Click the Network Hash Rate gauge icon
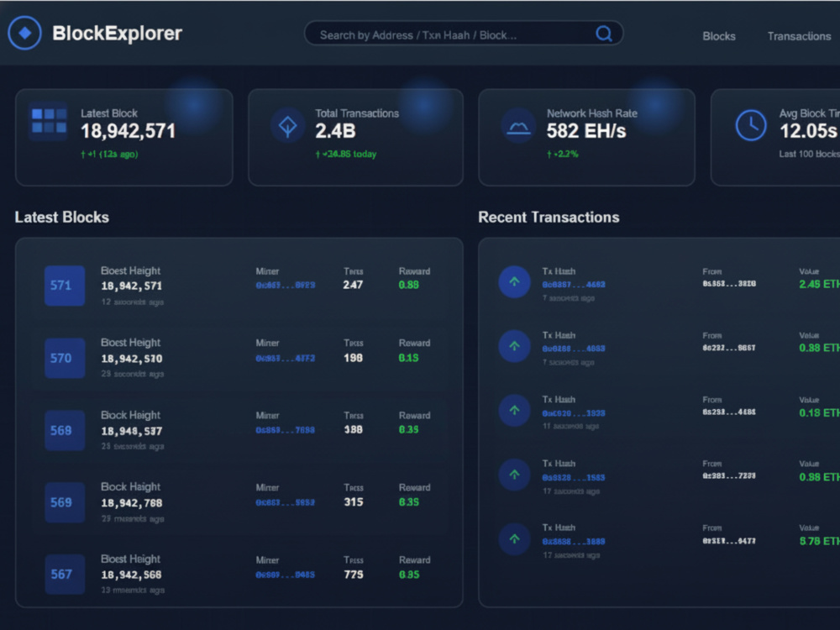The width and height of the screenshot is (840, 630). [518, 127]
